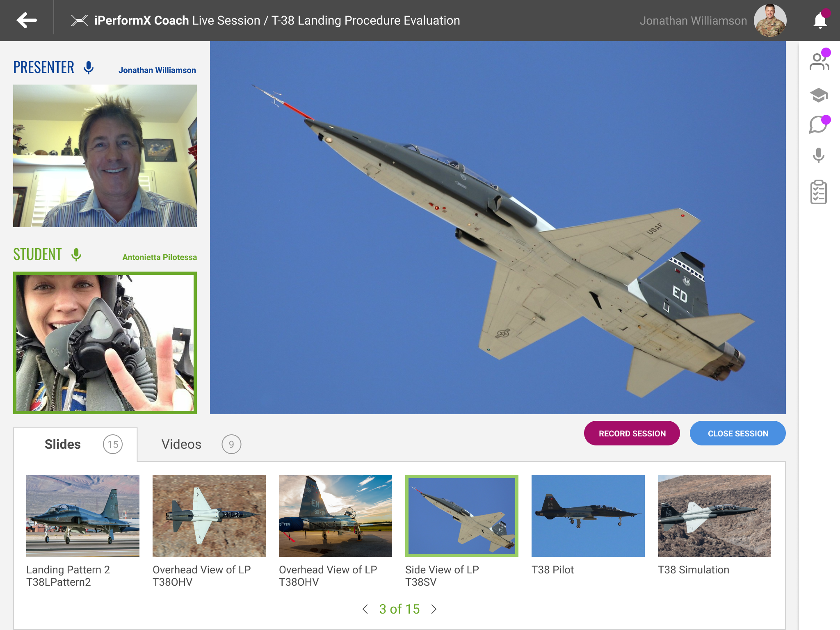Image resolution: width=840 pixels, height=630 pixels.
Task: Click the PRESENTER heading label
Action: (43, 67)
